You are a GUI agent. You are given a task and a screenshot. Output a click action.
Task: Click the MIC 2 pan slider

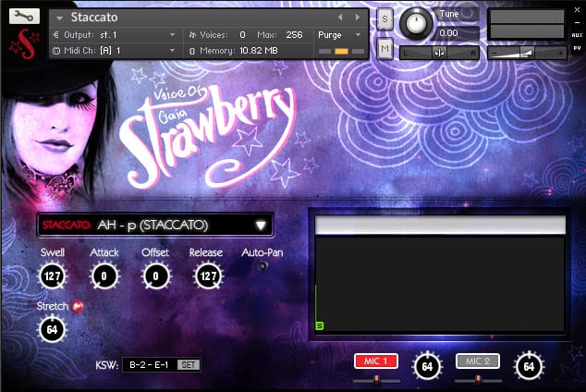(x=479, y=380)
